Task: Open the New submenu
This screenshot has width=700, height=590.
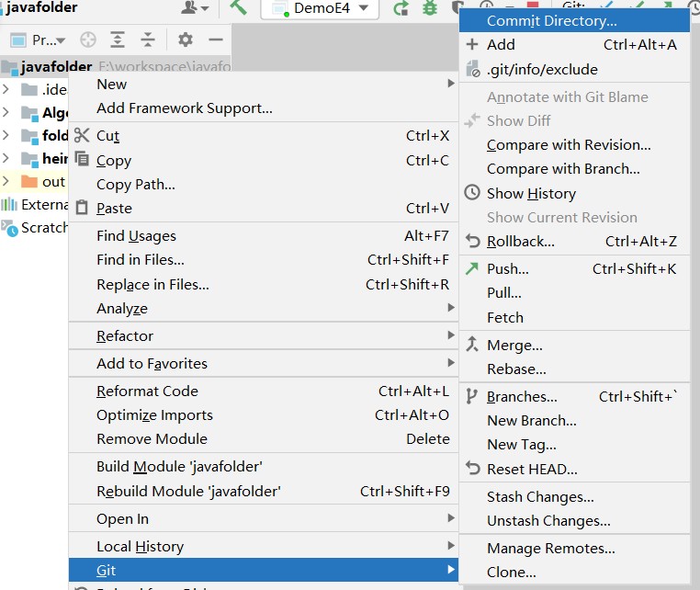Action: coord(112,84)
